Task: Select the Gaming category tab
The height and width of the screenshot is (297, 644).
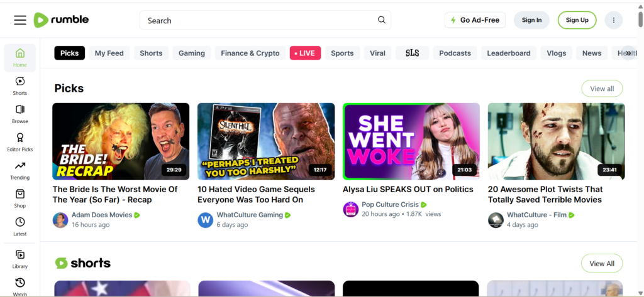Action: coord(191,53)
